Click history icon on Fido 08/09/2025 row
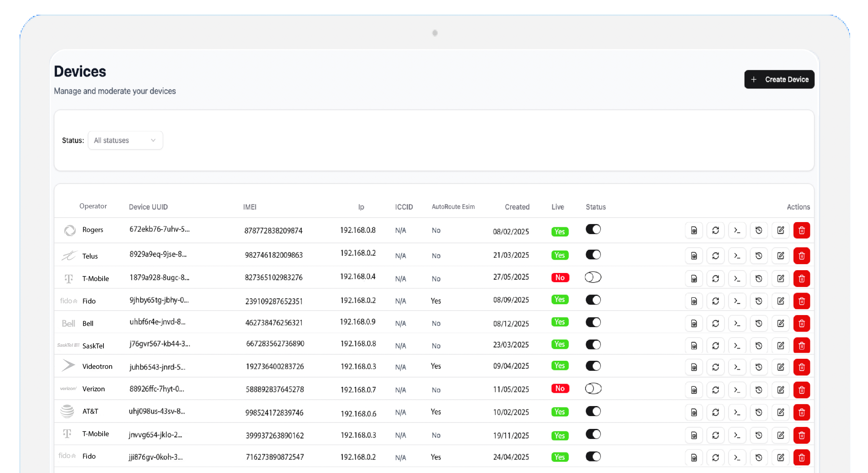The width and height of the screenshot is (868, 473). point(759,301)
